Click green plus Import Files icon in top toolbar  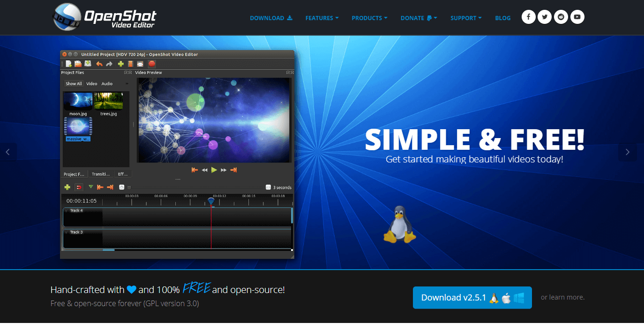[x=121, y=64]
